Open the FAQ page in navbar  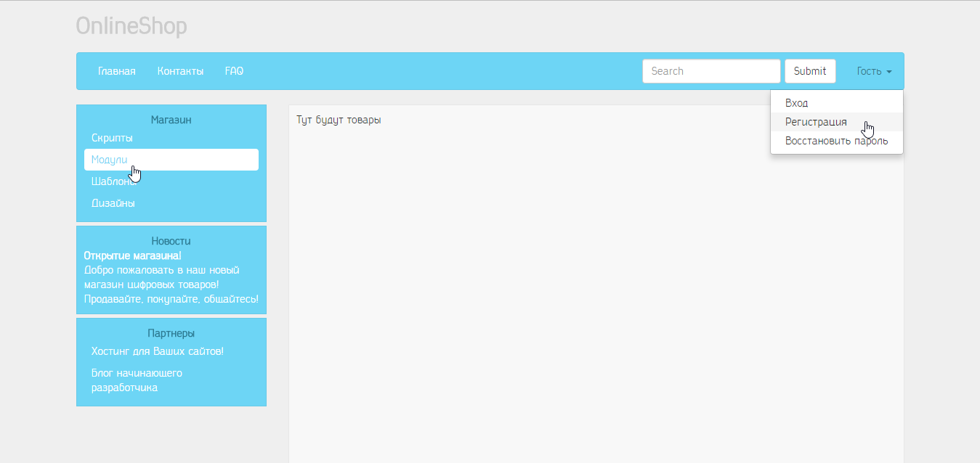(x=234, y=71)
